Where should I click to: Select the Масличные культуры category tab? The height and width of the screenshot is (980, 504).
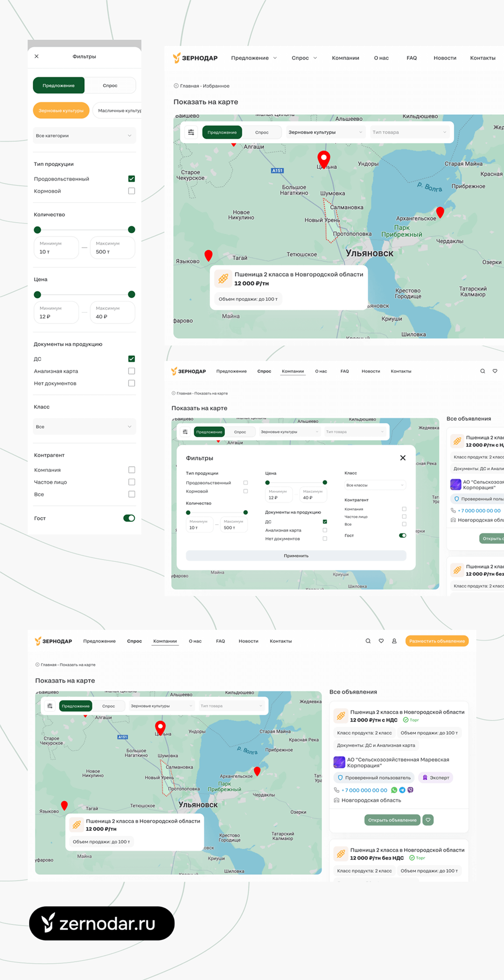pyautogui.click(x=119, y=111)
